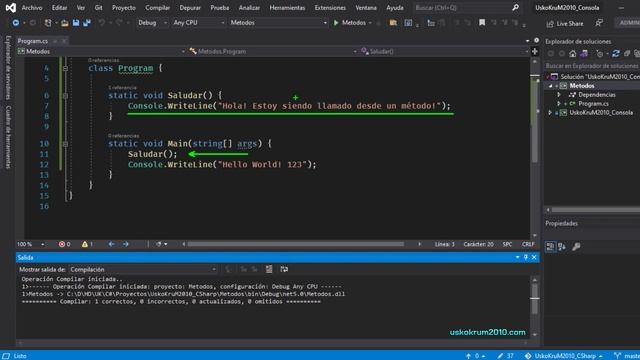Viewport: 640px width, 360px height.
Task: Open the Depurar menu
Action: pos(190,8)
